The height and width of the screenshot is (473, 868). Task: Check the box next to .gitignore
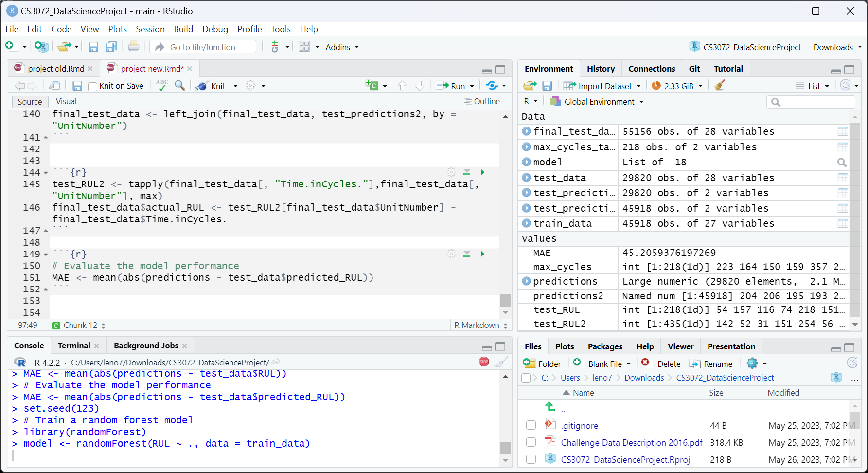pyautogui.click(x=531, y=425)
